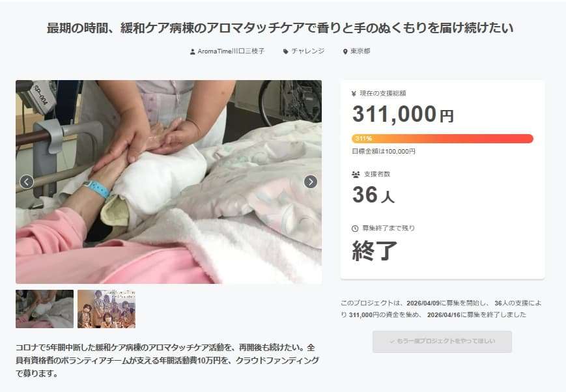The image size is (566, 392).
Task: Click the tag icon beside チャレンジ
Action: [285, 51]
